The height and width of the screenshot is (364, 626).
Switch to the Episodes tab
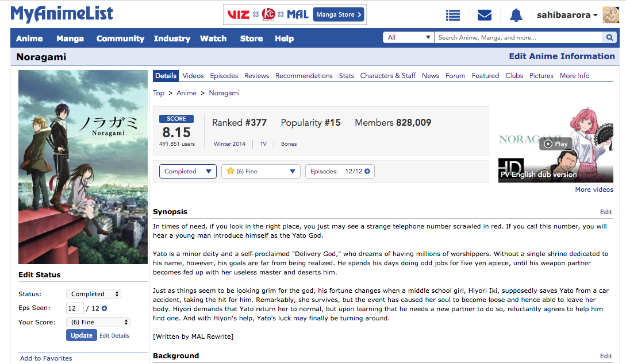pos(224,76)
